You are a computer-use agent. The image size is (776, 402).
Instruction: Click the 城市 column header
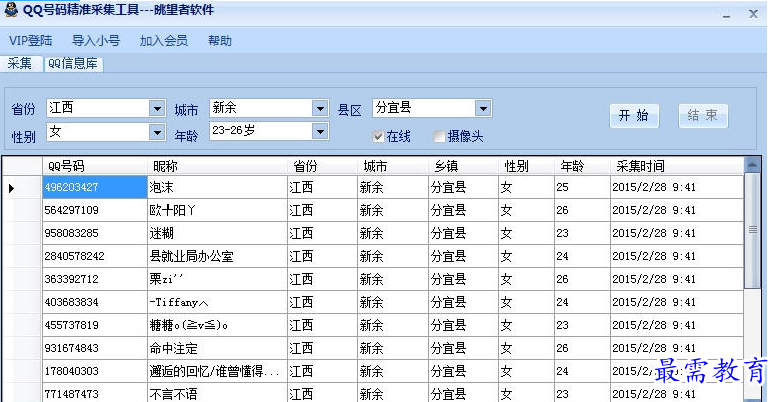393,166
